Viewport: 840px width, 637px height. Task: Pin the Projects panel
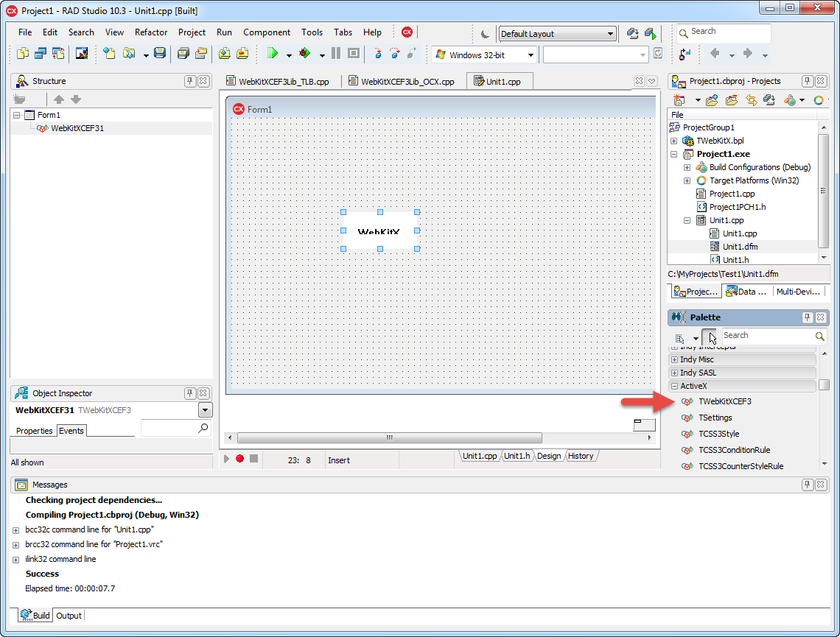coord(808,81)
